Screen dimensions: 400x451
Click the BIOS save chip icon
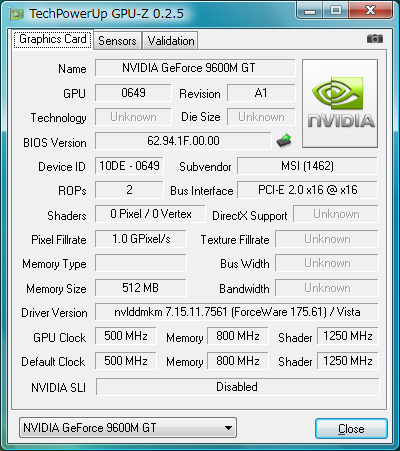pos(284,141)
